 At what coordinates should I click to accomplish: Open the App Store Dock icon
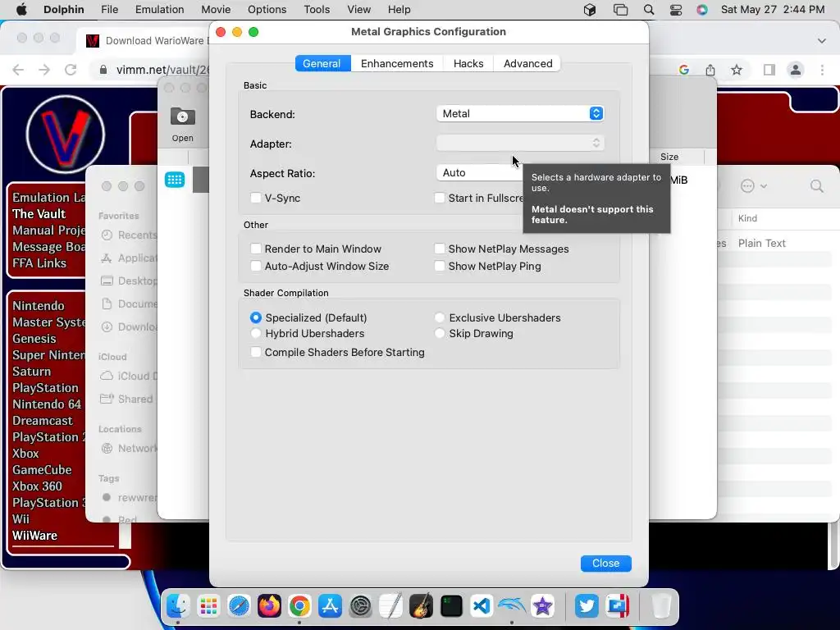(x=330, y=606)
